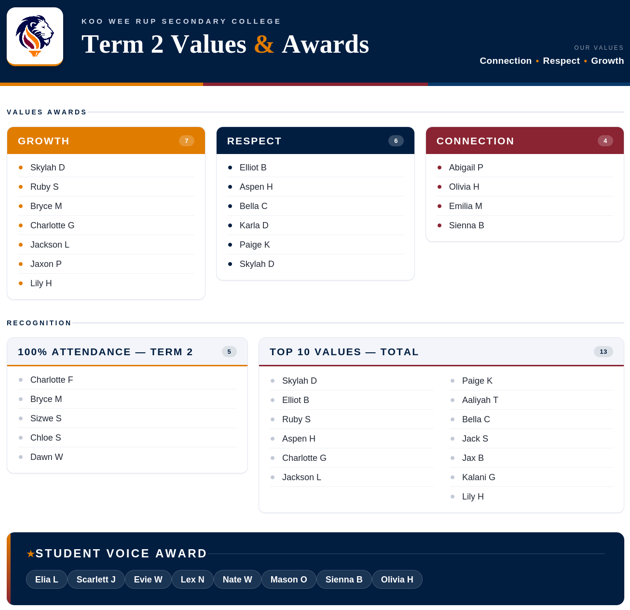Click the attendance count badge showing 5
This screenshot has height=610, width=630.
(229, 352)
